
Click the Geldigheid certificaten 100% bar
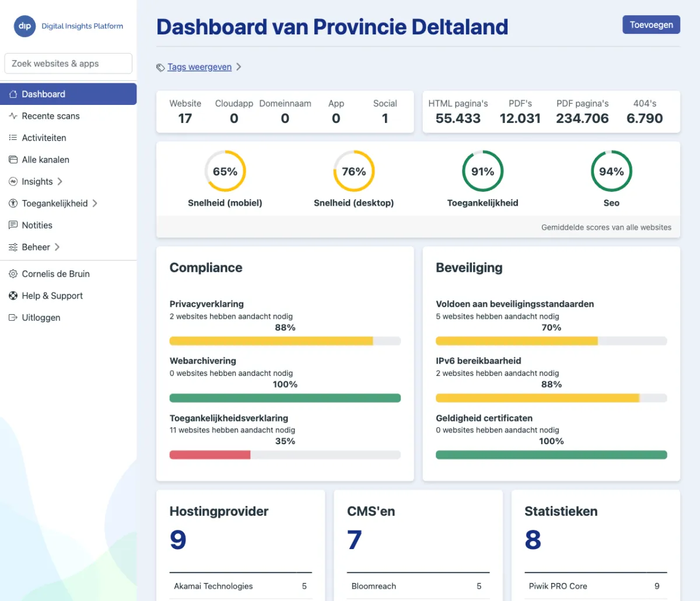551,455
